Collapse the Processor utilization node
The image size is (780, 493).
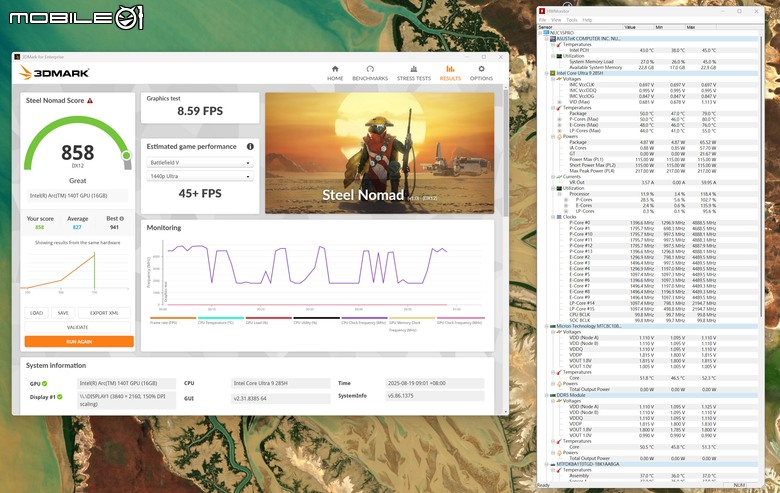[559, 194]
